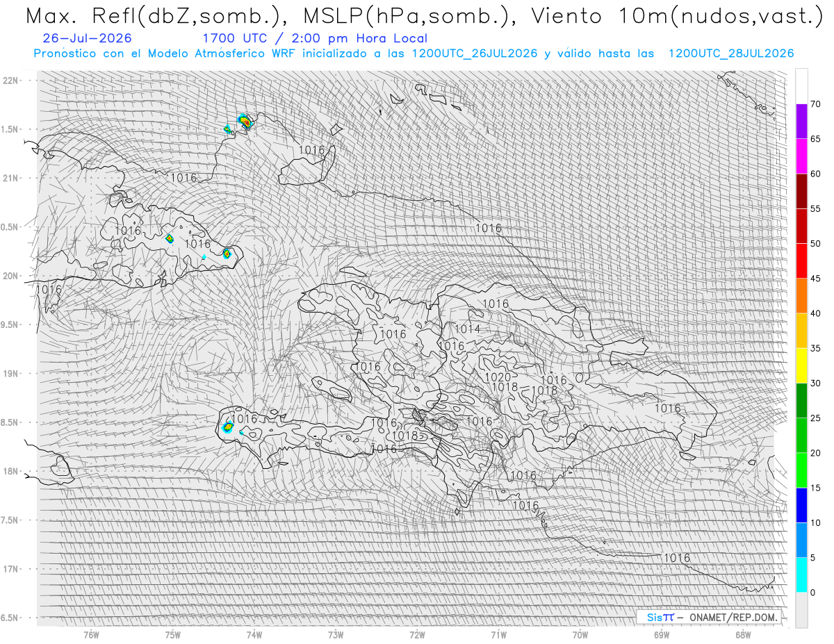Pick the dark green 25-30 dBZ colorbar segment
Screen dimensions: 834x644
coord(801,400)
